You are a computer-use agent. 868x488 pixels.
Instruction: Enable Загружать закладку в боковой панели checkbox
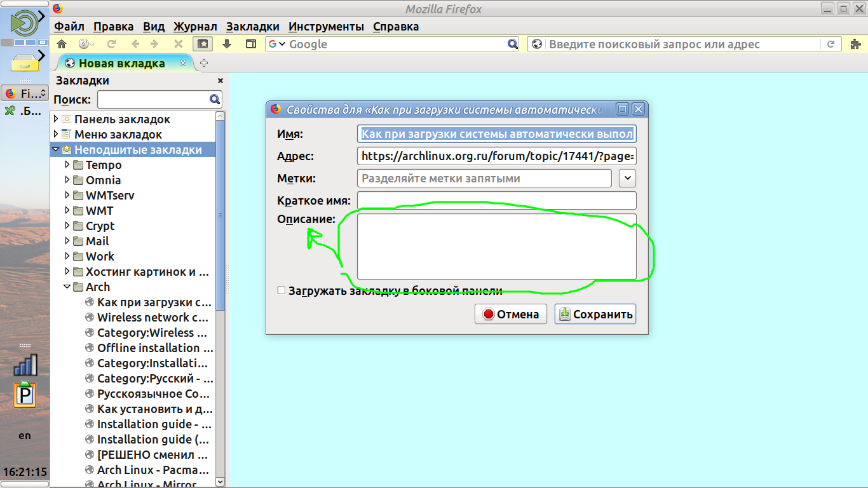[281, 291]
